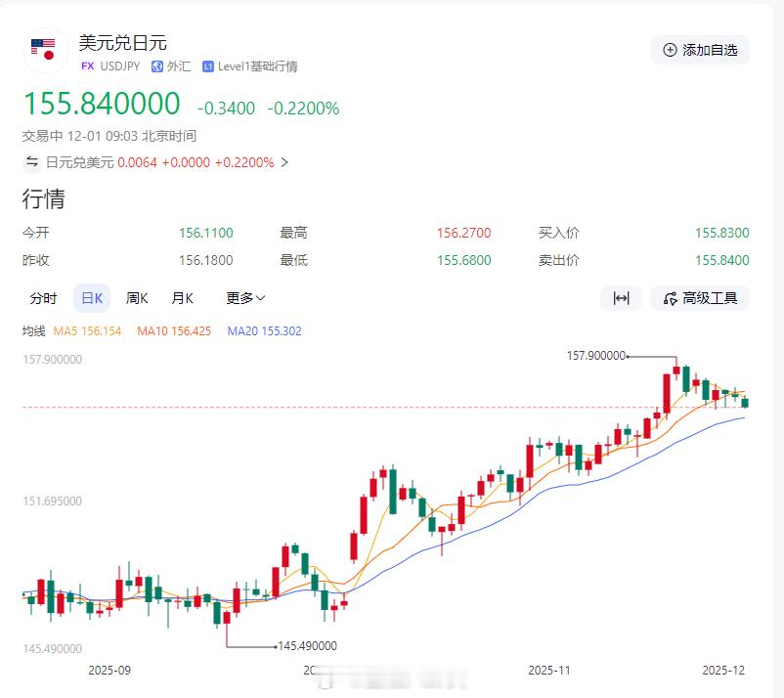
Task: Click the -0.2200% percent change value
Action: point(303,108)
